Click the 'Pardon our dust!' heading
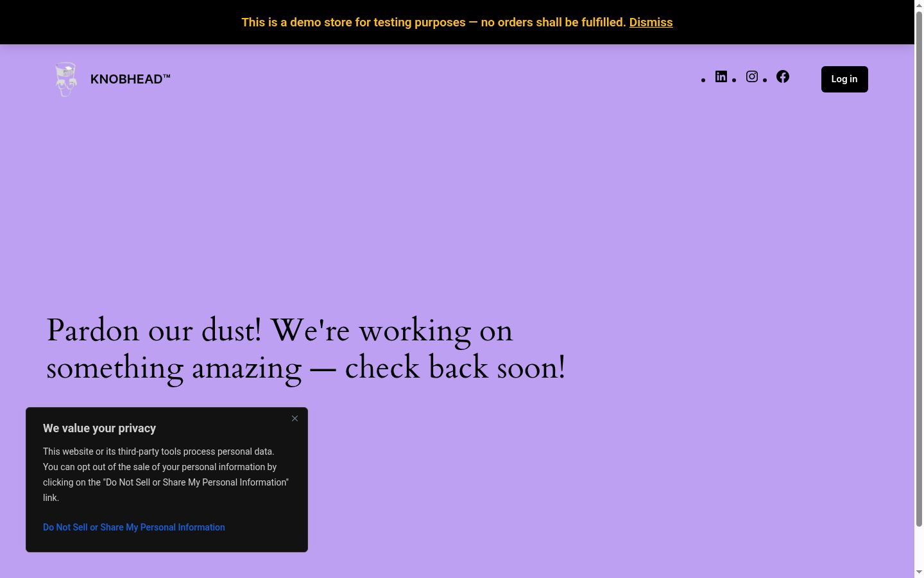 coord(306,349)
